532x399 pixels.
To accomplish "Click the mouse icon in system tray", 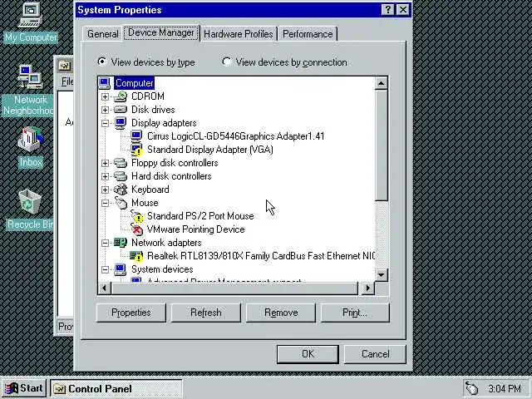I will [x=471, y=388].
